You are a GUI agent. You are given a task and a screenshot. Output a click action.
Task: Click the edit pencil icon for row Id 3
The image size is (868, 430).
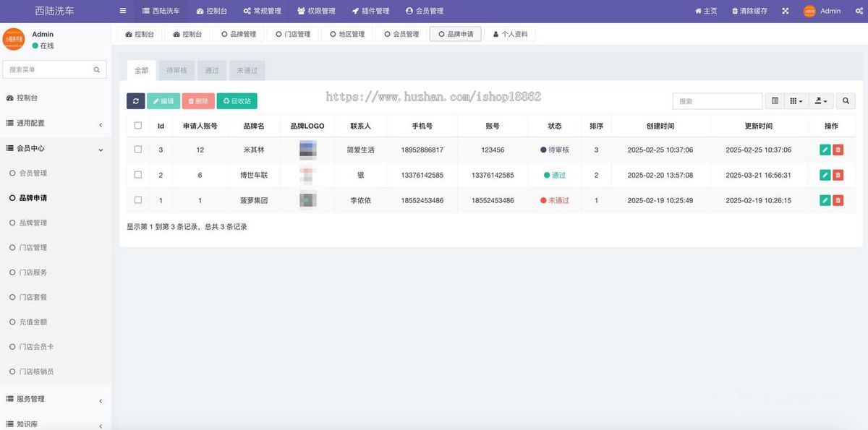[x=825, y=150]
